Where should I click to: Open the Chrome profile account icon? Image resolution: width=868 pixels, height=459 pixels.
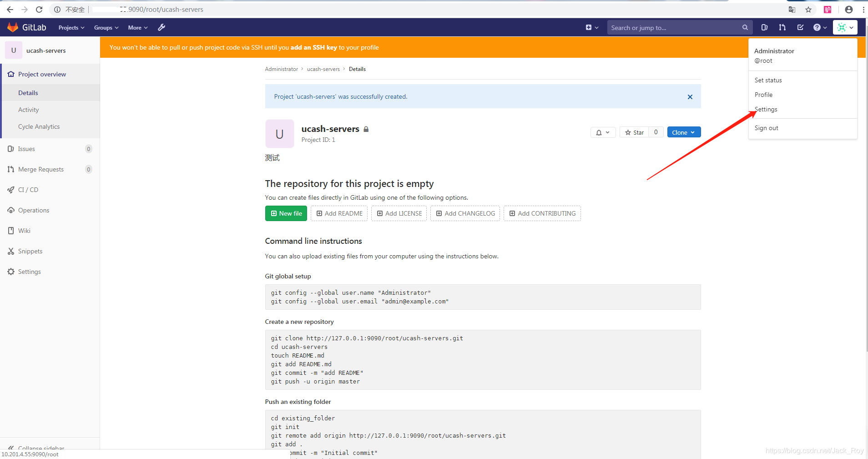click(x=849, y=10)
